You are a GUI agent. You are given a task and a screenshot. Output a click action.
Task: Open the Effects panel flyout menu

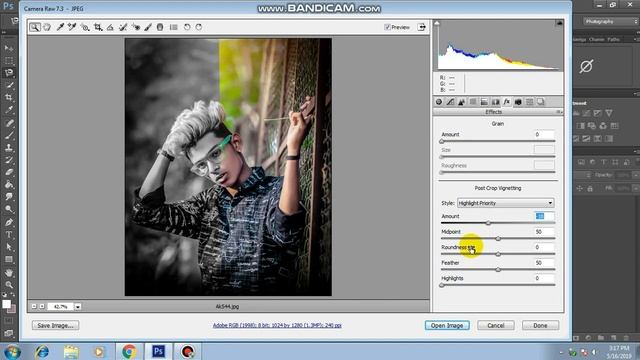(558, 112)
